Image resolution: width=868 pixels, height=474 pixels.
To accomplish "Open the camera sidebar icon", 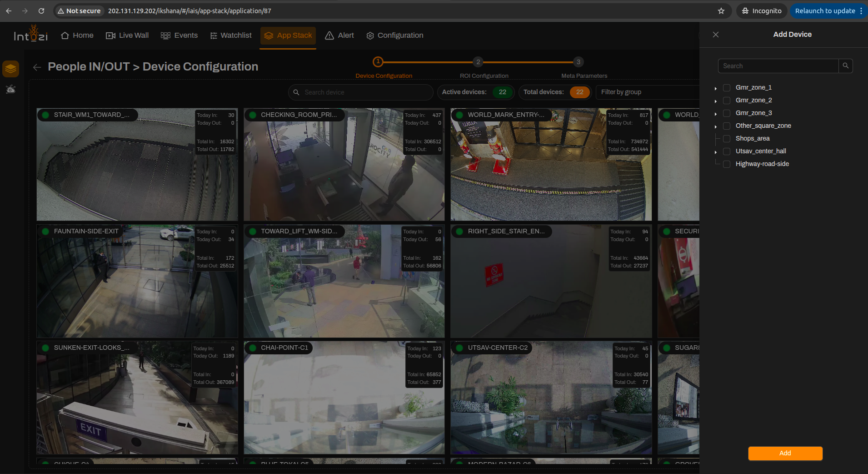I will click(x=11, y=89).
